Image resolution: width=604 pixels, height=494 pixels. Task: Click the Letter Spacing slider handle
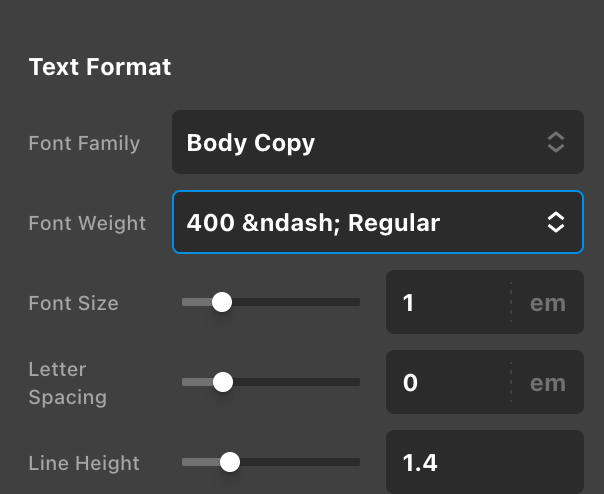coord(223,382)
